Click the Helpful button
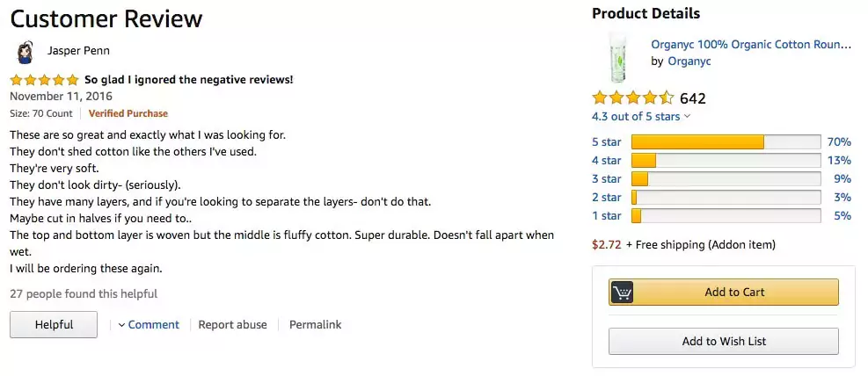Image resolution: width=868 pixels, height=376 pixels. coord(54,325)
